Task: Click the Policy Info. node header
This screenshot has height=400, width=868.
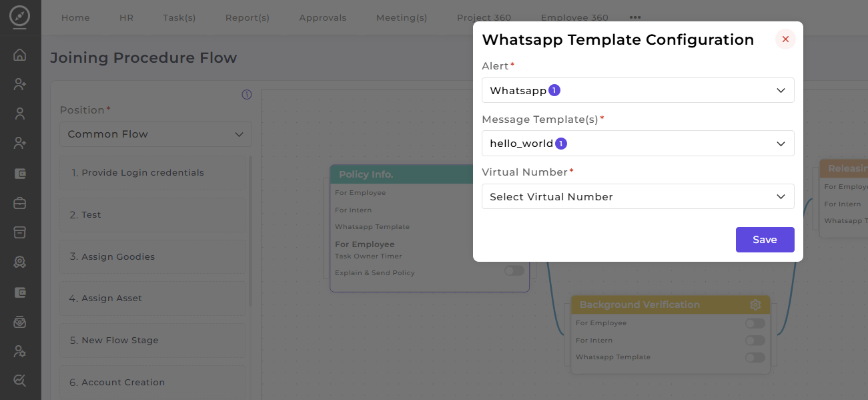Action: tap(430, 174)
